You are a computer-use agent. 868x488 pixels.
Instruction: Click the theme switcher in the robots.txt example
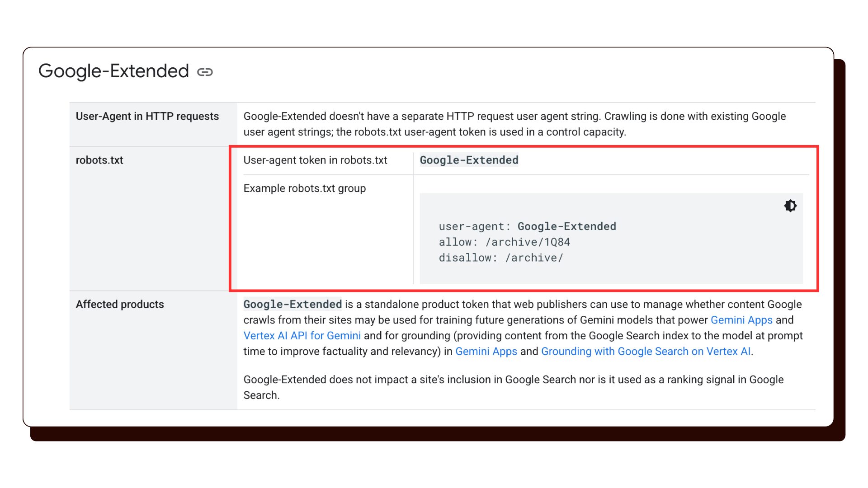point(790,206)
